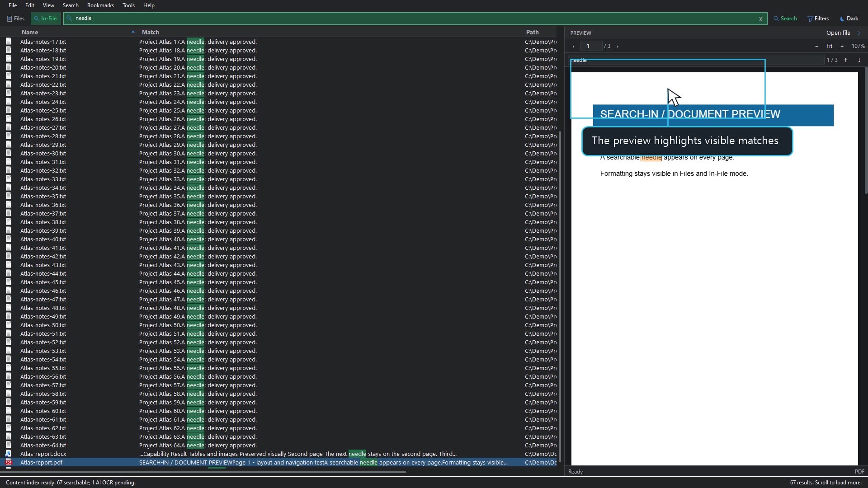Open the Help menu
The image size is (868, 488).
(x=149, y=5)
